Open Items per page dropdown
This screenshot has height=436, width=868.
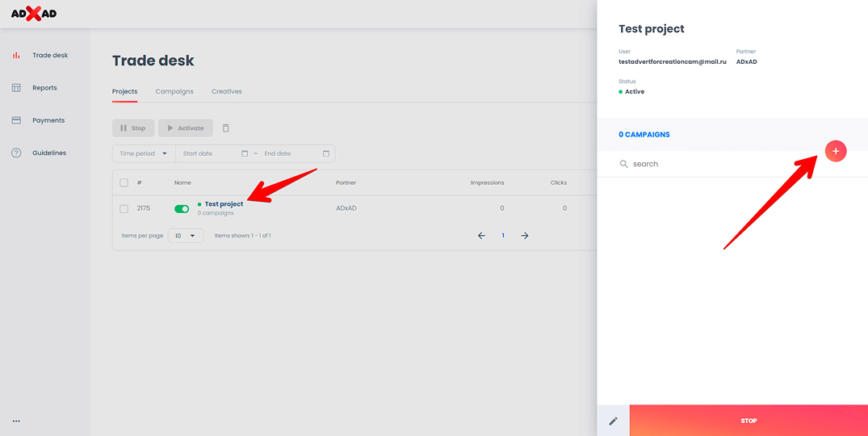click(x=186, y=236)
